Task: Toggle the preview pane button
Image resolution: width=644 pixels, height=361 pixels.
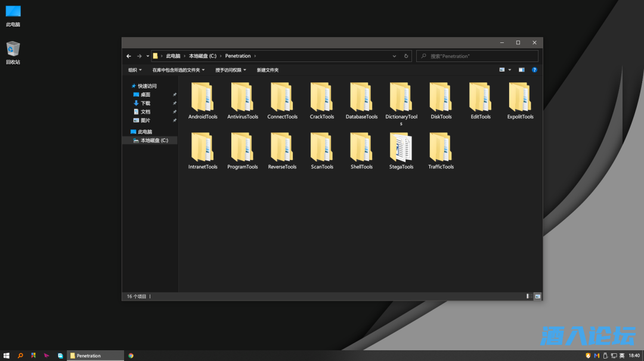Action: tap(521, 70)
